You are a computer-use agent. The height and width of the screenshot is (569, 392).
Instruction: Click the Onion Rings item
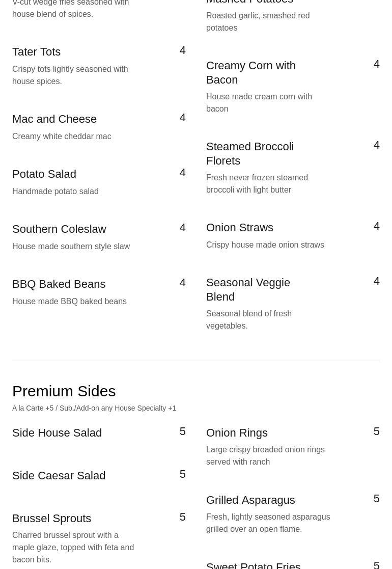(x=237, y=433)
